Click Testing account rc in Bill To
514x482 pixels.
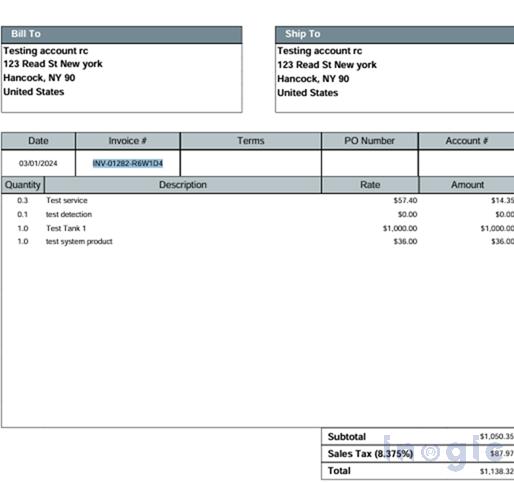tap(46, 51)
